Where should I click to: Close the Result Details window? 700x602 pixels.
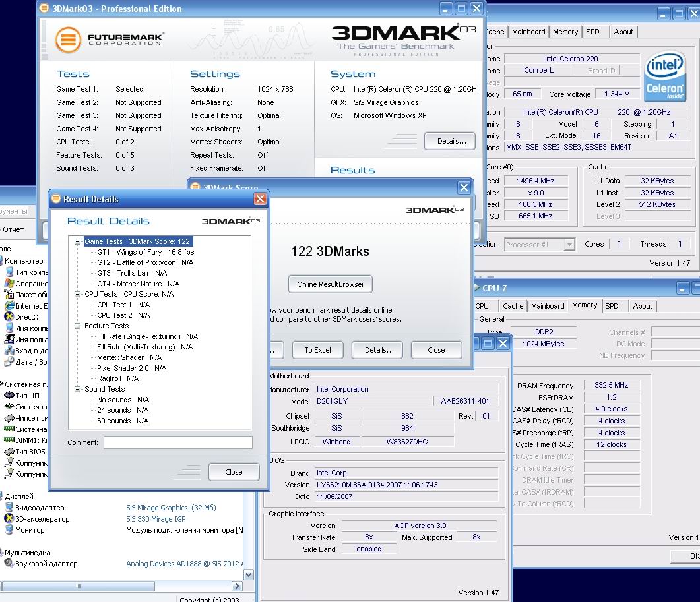point(260,198)
